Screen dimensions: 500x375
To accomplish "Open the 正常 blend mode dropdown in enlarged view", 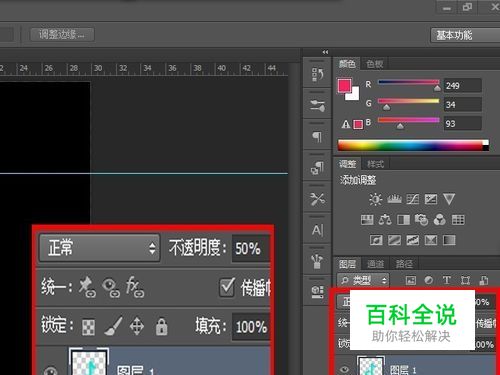I will click(99, 248).
